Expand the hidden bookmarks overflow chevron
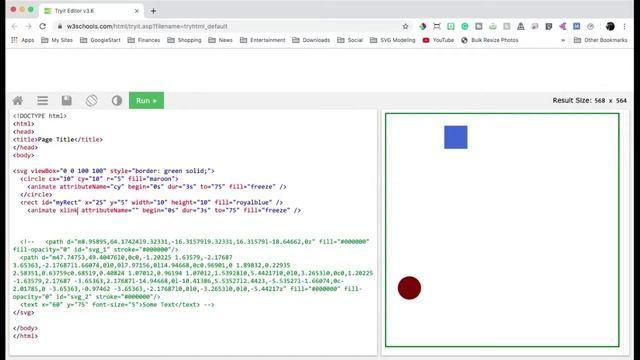640x360 pixels. [563, 40]
